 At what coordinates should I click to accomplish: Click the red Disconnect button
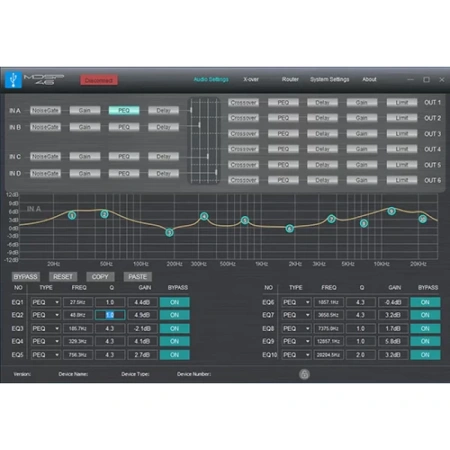pyautogui.click(x=99, y=80)
